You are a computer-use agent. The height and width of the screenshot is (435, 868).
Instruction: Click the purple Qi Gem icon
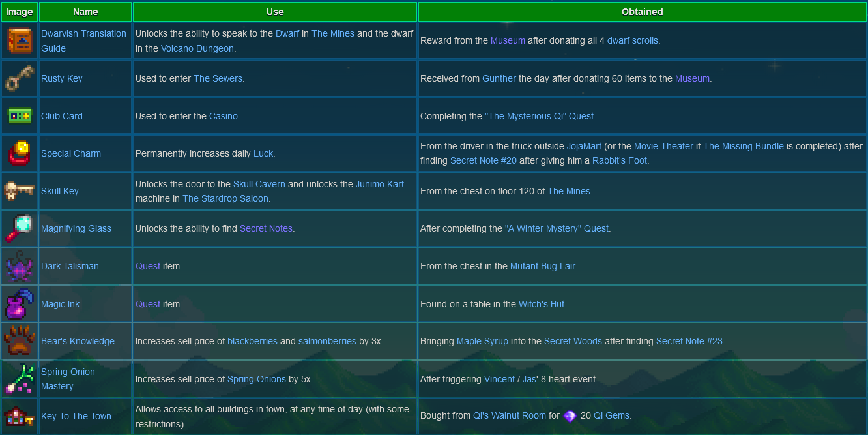[570, 416]
